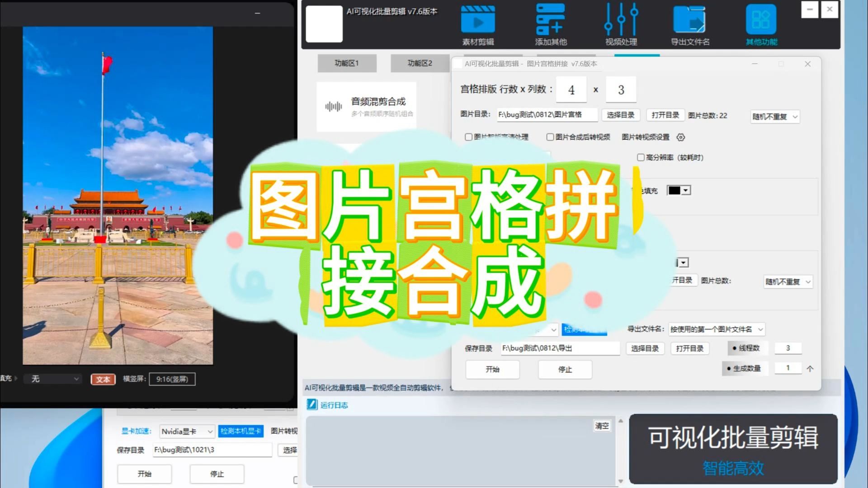Screen dimensions: 868x488
Task: Click the 图片转视频设置 gear icon
Action: (680, 137)
